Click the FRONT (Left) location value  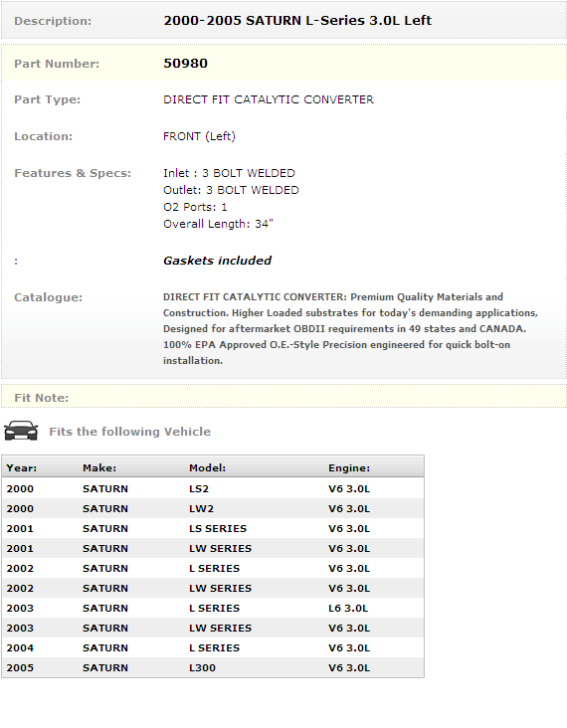(199, 136)
